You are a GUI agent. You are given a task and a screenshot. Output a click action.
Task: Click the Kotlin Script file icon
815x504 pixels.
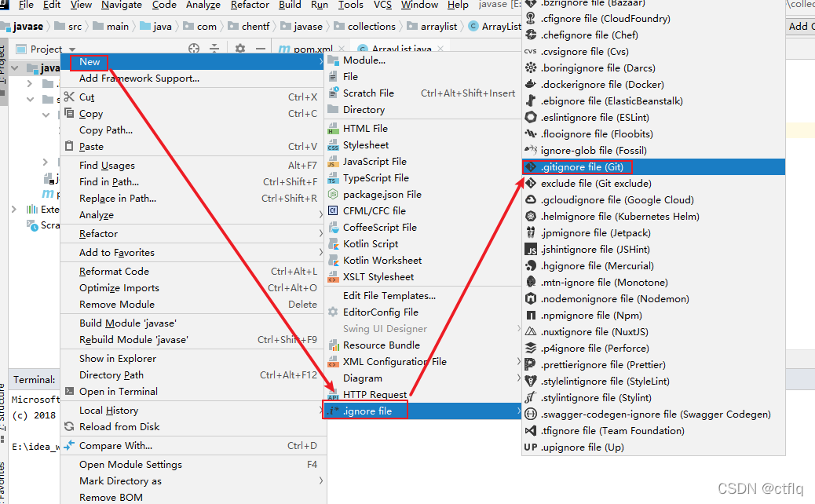tap(333, 243)
